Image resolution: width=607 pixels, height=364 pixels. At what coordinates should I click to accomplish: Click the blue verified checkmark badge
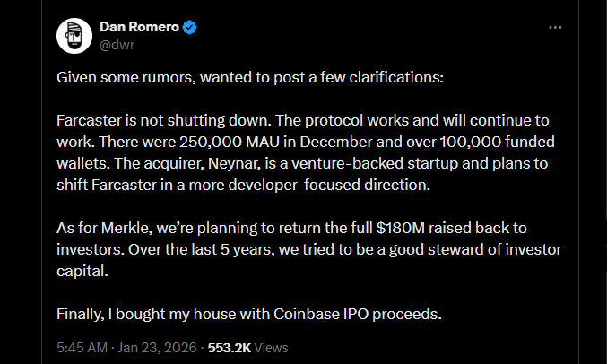pyautogui.click(x=190, y=27)
